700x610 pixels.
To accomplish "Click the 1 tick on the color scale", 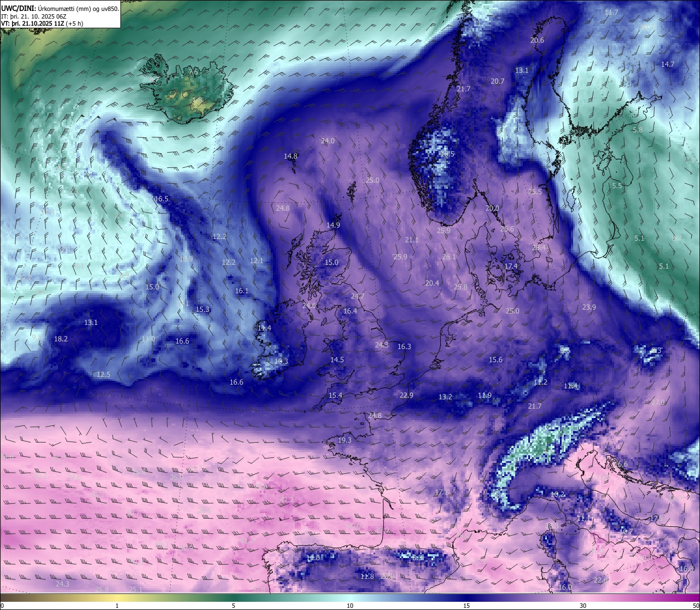I will 117,606.
